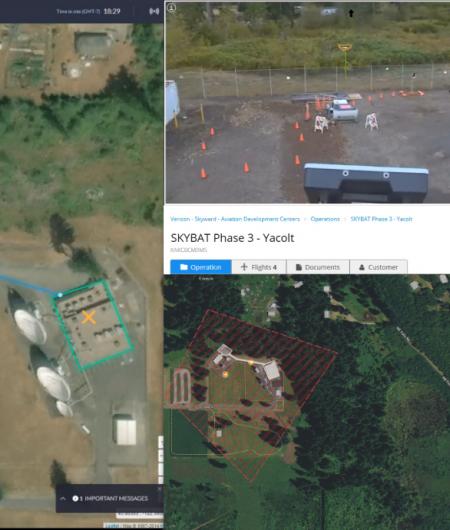Viewport: 450px width, 530px height.
Task: Click the signal broadcast icon in top bar
Action: [x=154, y=11]
